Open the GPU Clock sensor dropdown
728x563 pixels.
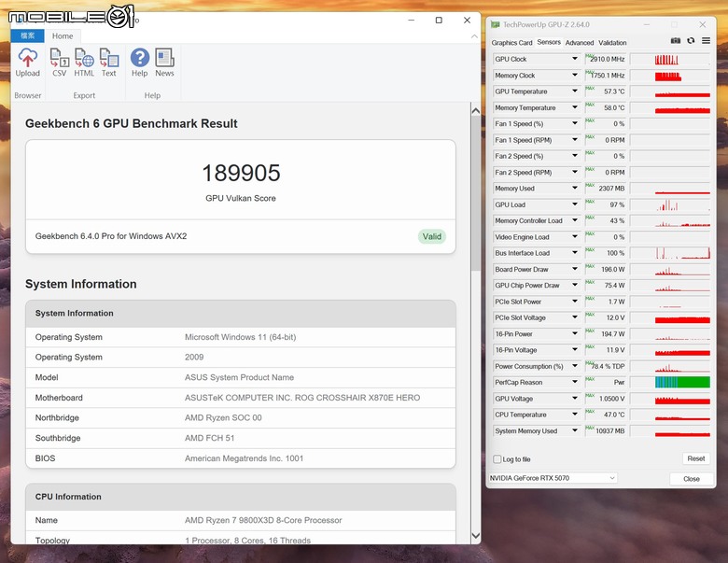click(x=575, y=59)
